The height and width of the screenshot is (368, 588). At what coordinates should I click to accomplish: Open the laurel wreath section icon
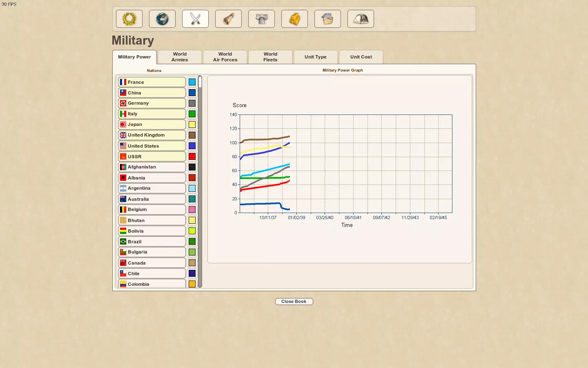129,19
